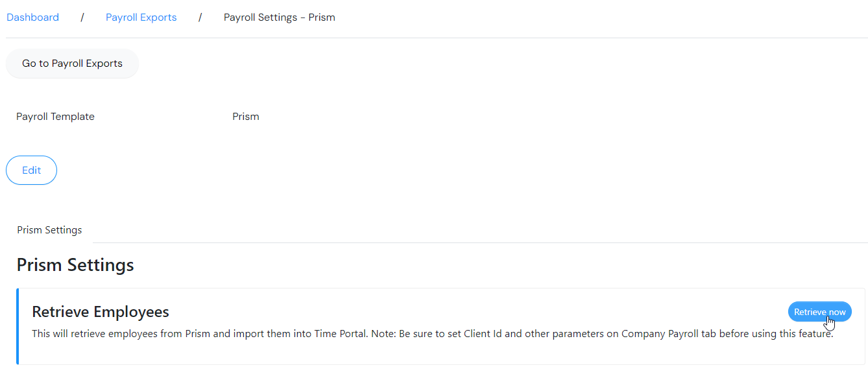Activate the Edit button below Payroll Template
Image resolution: width=868 pixels, height=376 pixels.
tap(30, 170)
